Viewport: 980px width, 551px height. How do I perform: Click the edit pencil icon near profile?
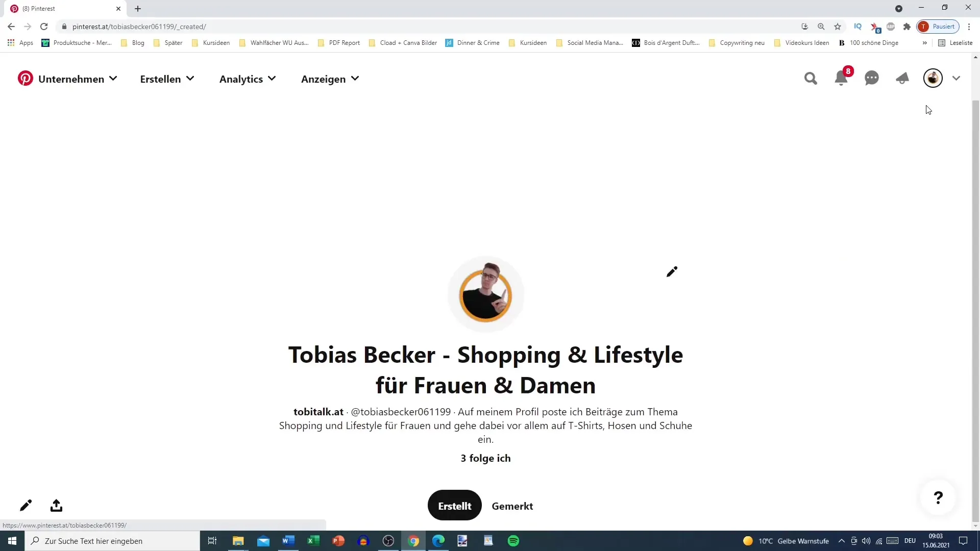[x=672, y=272]
